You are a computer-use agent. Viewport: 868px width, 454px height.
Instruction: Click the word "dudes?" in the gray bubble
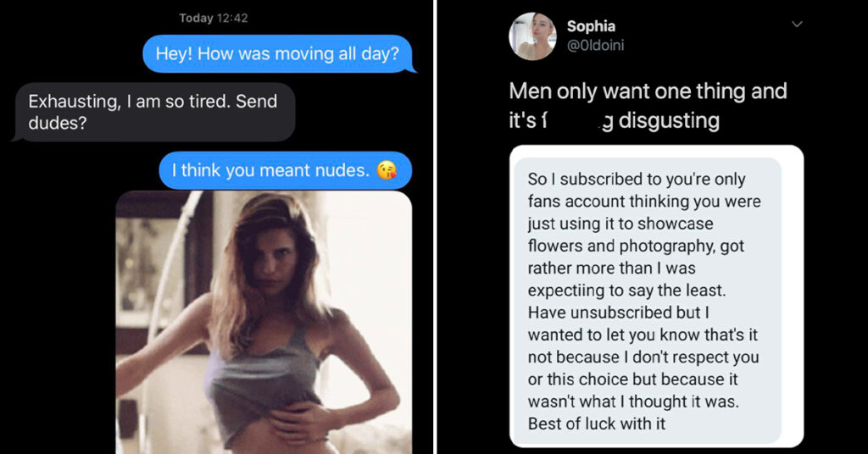pyautogui.click(x=58, y=123)
